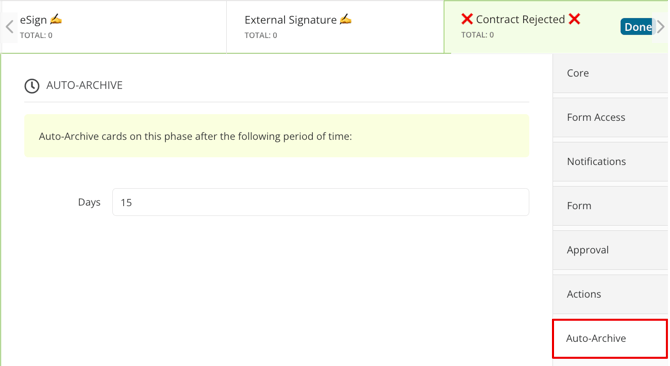Switch to the Notifications section
670x366 pixels.
point(610,161)
